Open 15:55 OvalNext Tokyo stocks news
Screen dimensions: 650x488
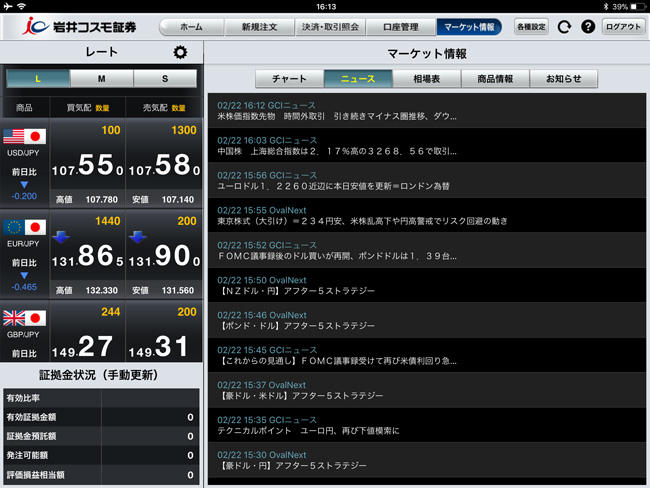coord(427,216)
